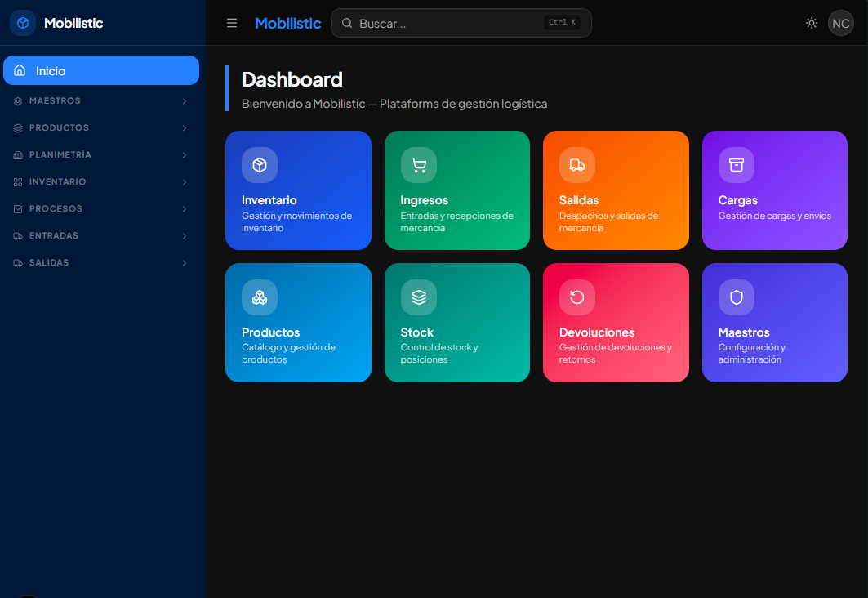868x598 pixels.
Task: Expand PRODUCTOS with its chevron arrow
Action: pyautogui.click(x=185, y=128)
